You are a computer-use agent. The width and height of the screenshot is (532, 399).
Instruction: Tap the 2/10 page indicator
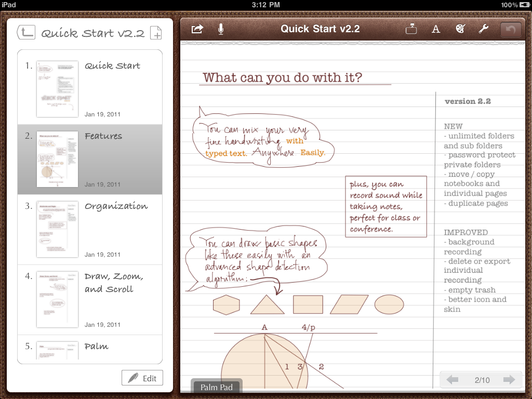point(482,380)
